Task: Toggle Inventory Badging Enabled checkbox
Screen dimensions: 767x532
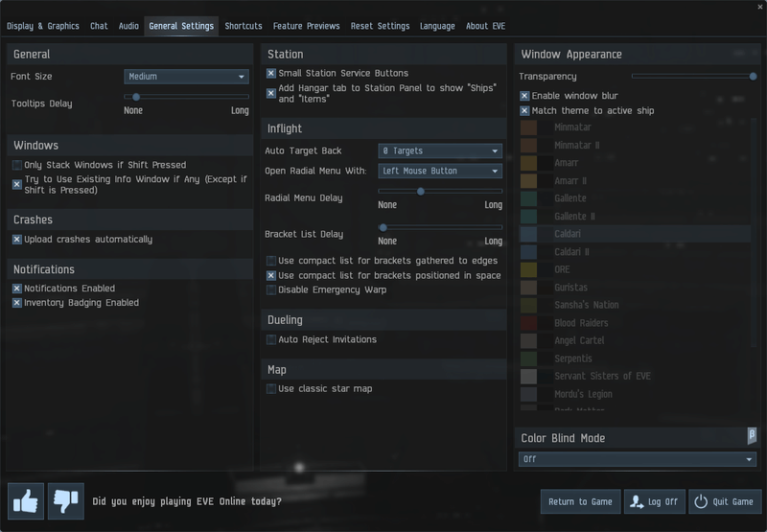Action: [17, 303]
